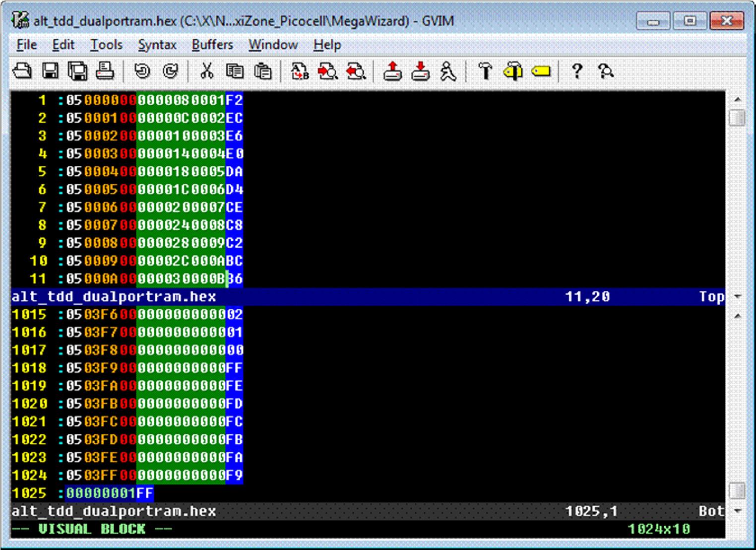Paste from clipboard using the paste icon
The height and width of the screenshot is (550, 756).
(x=262, y=72)
